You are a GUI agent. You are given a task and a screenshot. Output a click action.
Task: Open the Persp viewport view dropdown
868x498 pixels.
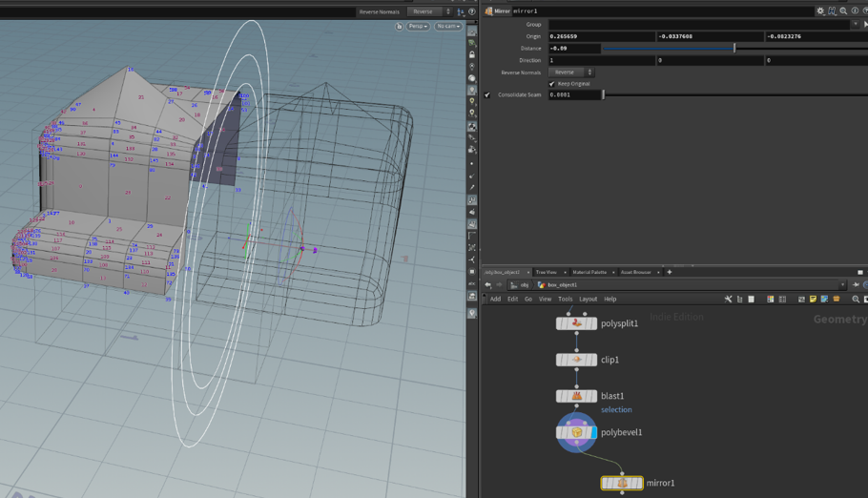point(418,27)
